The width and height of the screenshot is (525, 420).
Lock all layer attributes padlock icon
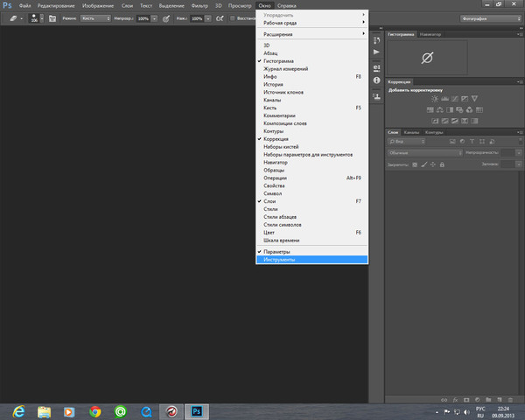[442, 164]
